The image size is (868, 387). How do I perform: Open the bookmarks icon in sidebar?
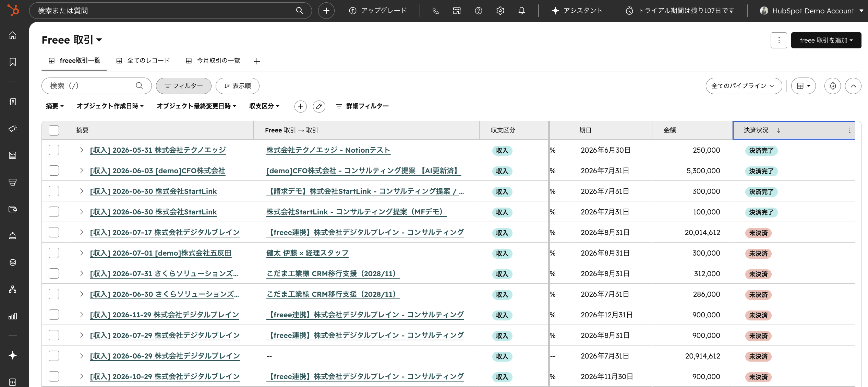tap(13, 62)
